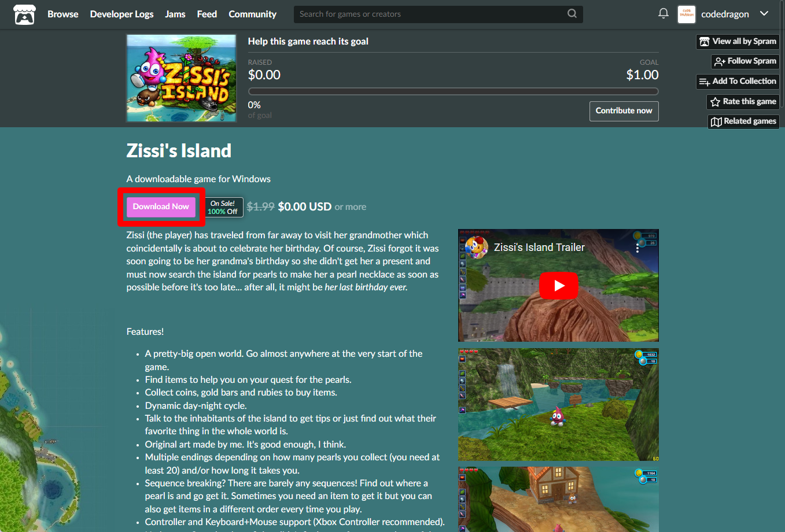Open the itch.io home logo

click(24, 14)
